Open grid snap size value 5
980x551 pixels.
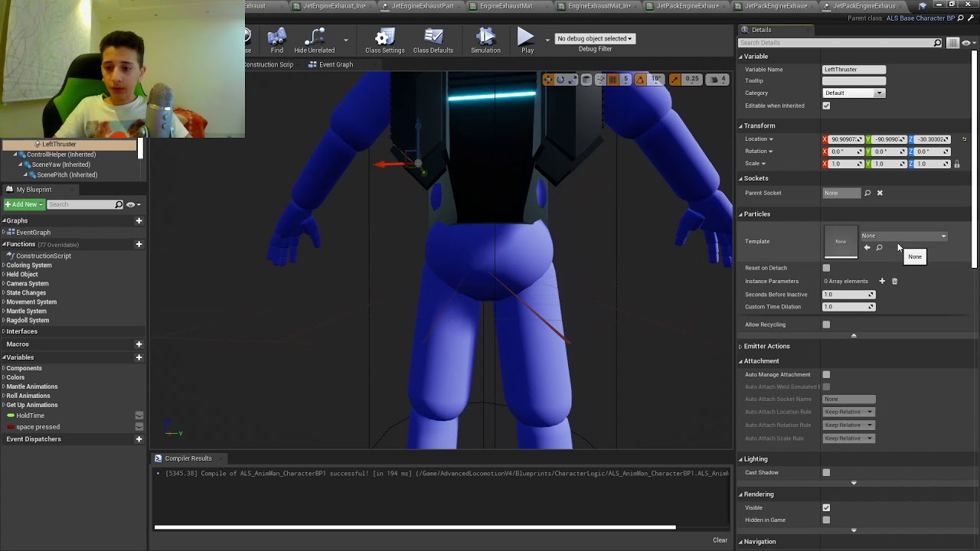(626, 80)
